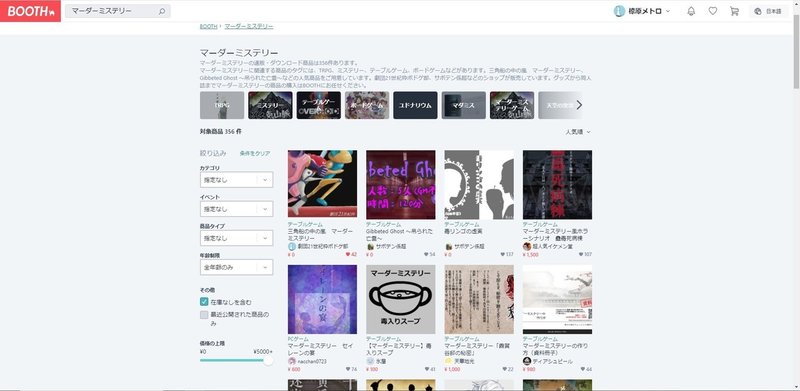Open Gibbeted Ghost product title
The image size is (800, 391).
point(399,235)
